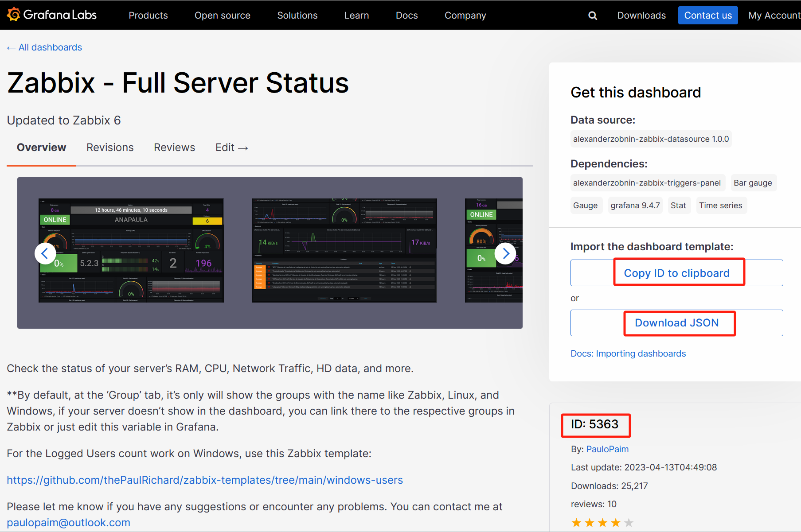The width and height of the screenshot is (801, 532).
Task: Click alexanderzobnin-zabbix-triggers-panel dependency tag
Action: point(647,183)
